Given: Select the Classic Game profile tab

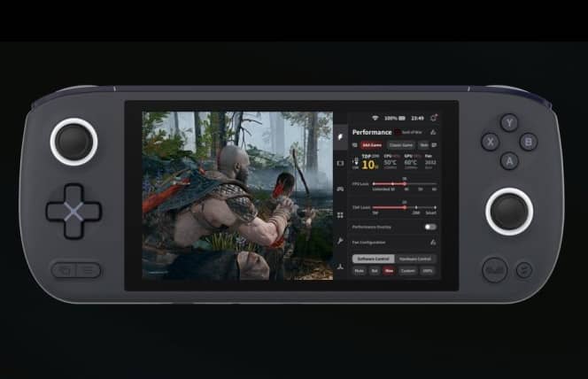Looking at the screenshot, I should [401, 144].
